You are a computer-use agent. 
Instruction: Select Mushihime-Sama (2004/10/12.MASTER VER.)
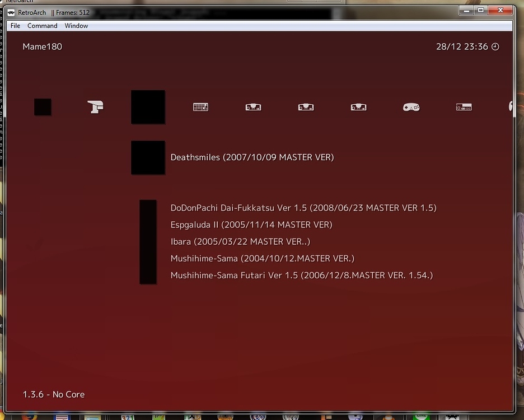click(263, 258)
